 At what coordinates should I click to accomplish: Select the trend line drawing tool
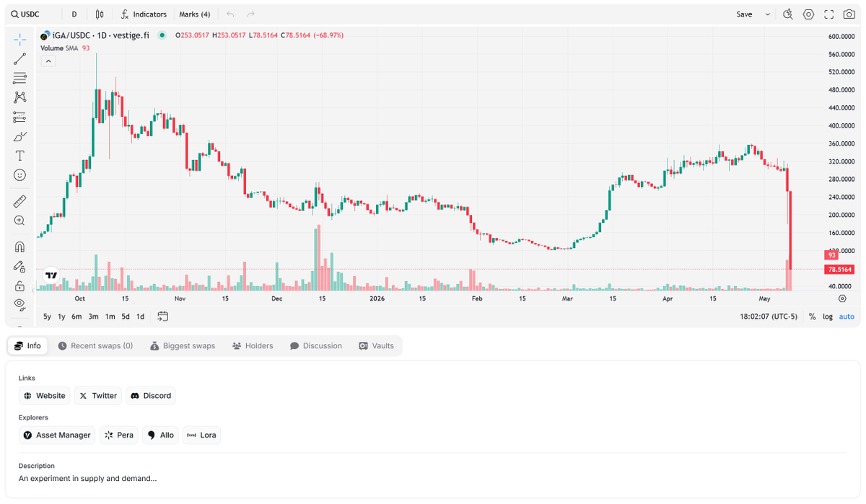(19, 59)
